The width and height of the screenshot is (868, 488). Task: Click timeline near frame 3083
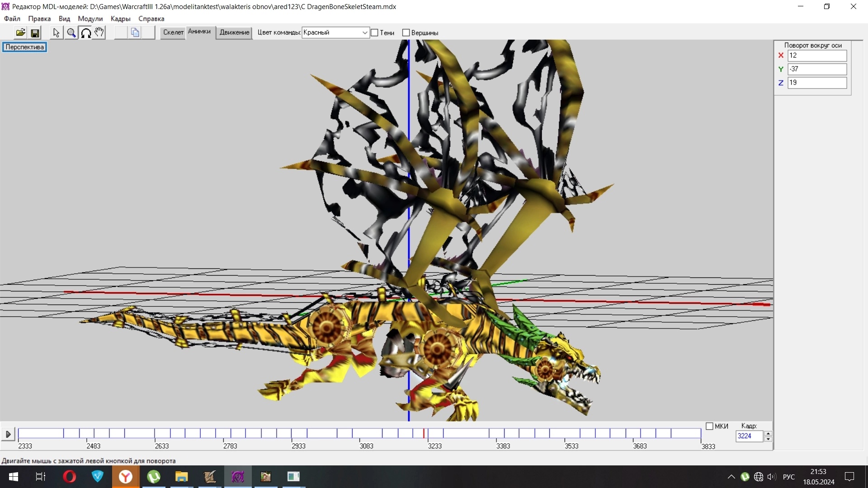360,434
